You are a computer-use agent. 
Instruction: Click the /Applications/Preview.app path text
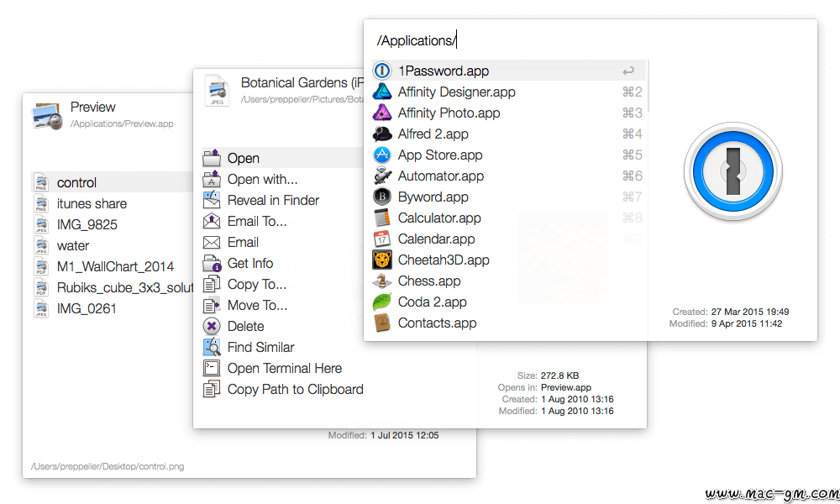pos(122,123)
